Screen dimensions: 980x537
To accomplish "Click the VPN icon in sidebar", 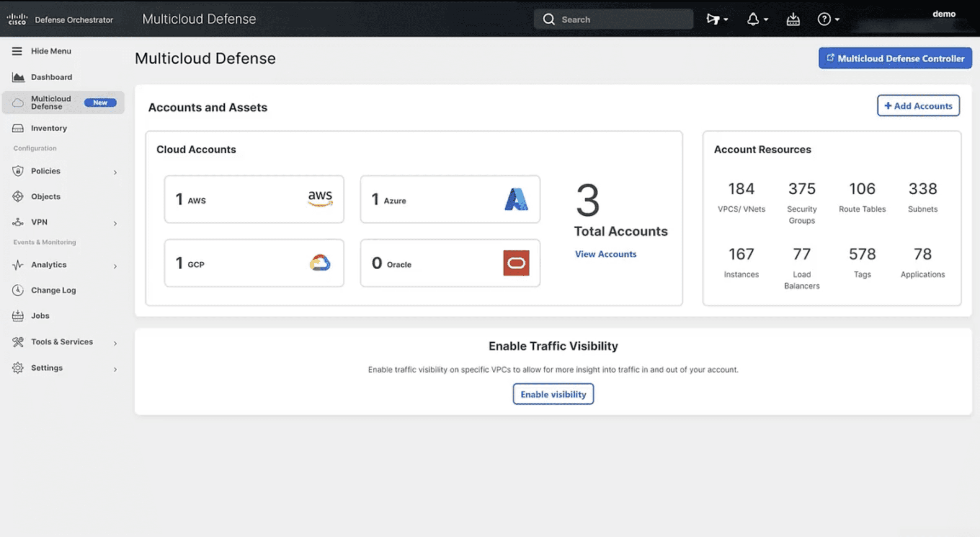I will click(x=18, y=222).
